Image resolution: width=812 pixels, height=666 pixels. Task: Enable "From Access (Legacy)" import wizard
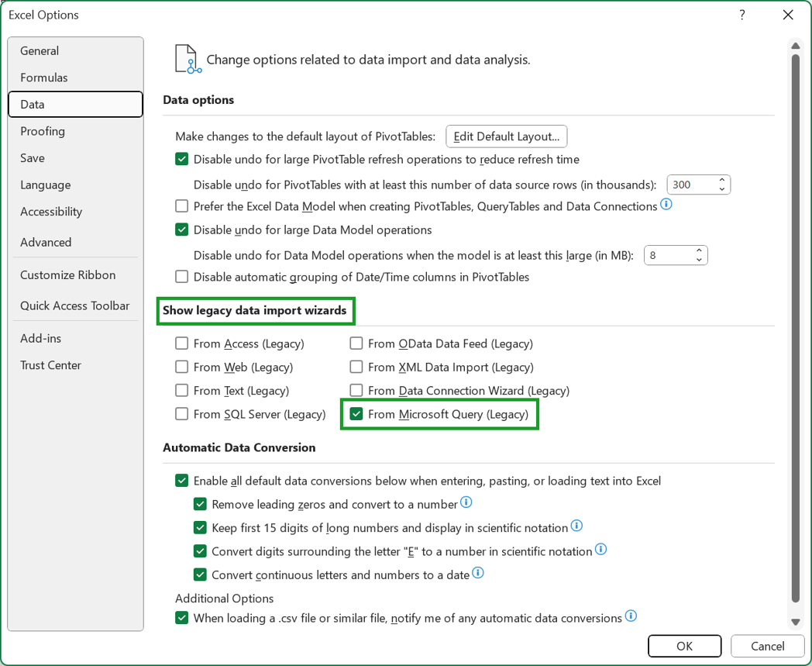pyautogui.click(x=182, y=343)
